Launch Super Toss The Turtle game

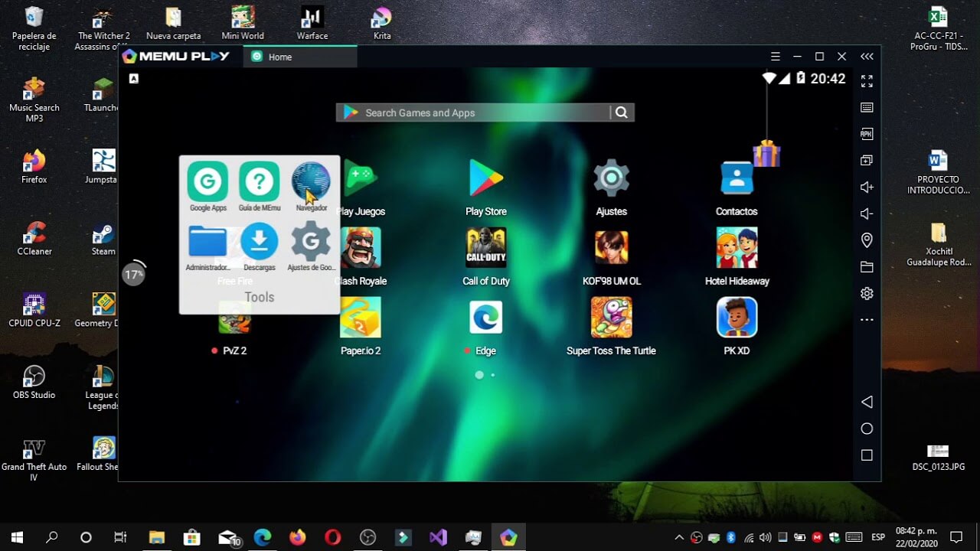[x=611, y=318]
